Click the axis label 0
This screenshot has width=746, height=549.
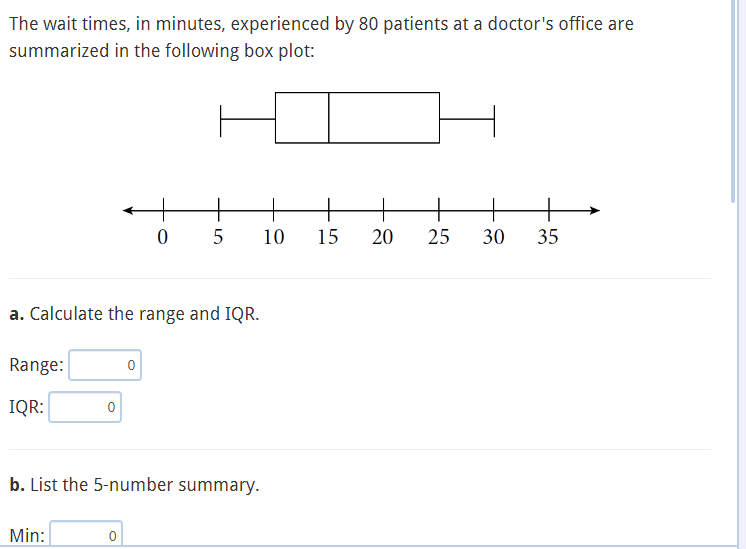pos(163,236)
